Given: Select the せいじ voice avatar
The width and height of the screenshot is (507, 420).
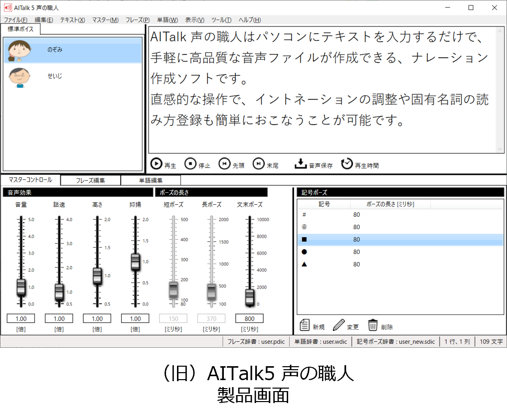Looking at the screenshot, I should (19, 77).
